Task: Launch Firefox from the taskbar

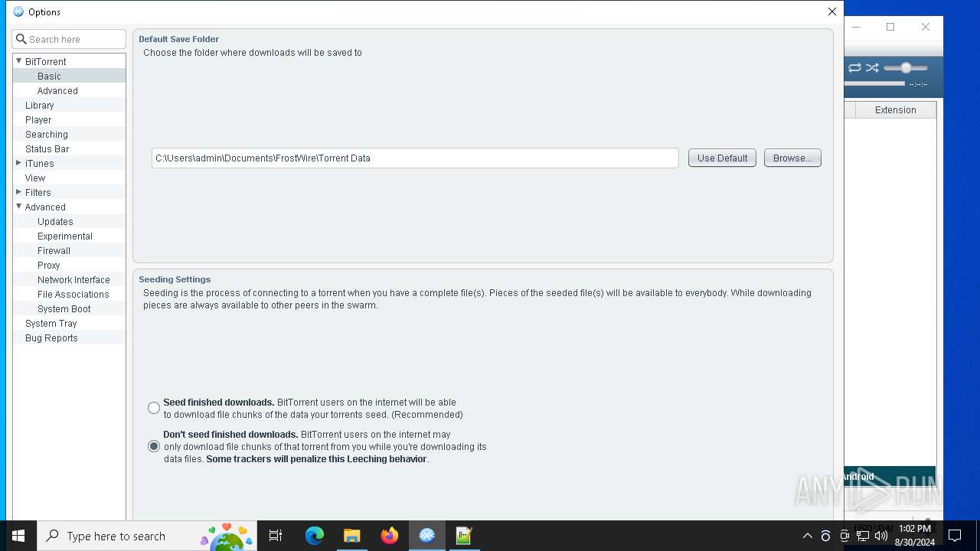Action: 390,536
